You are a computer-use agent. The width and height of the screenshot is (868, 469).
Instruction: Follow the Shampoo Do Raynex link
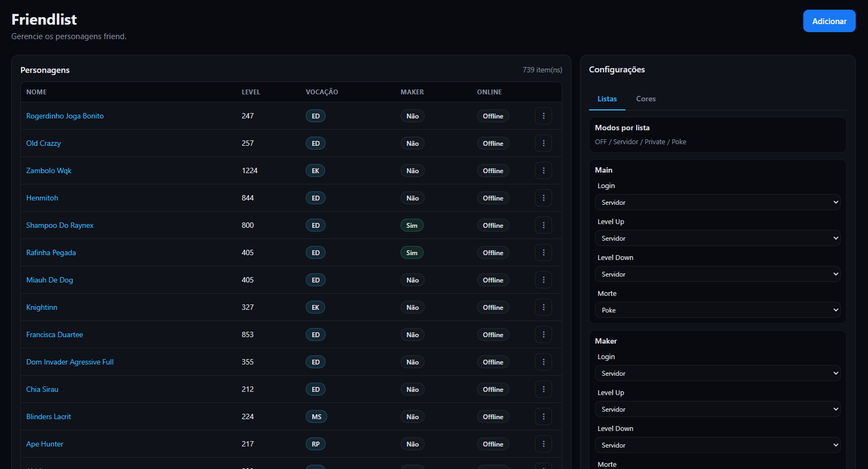click(x=60, y=225)
